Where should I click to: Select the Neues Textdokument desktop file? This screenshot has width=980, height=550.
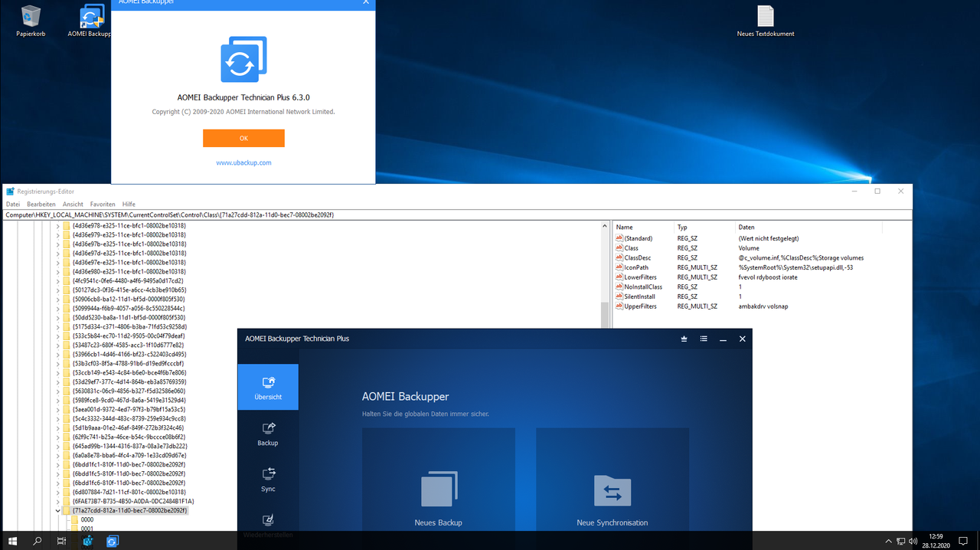click(766, 21)
